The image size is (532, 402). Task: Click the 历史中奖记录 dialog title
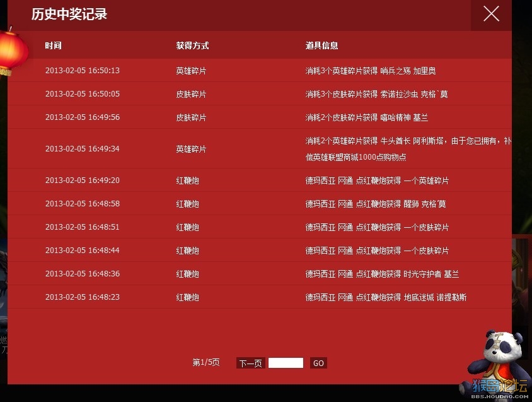(69, 15)
